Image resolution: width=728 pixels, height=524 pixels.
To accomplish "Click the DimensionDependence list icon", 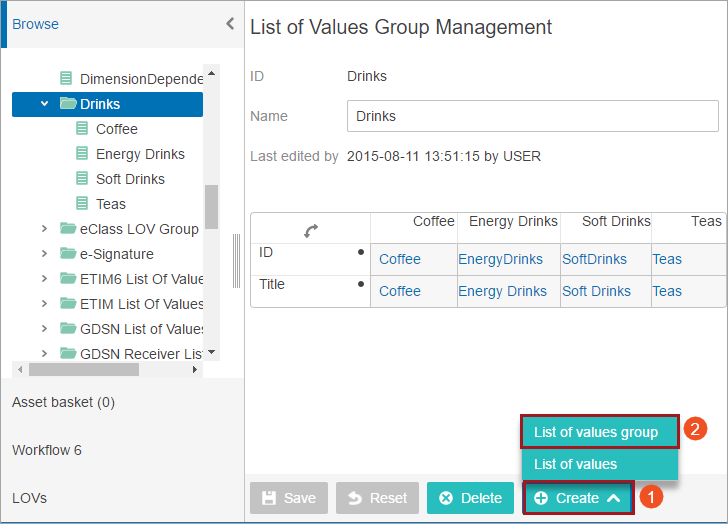I will click(66, 78).
